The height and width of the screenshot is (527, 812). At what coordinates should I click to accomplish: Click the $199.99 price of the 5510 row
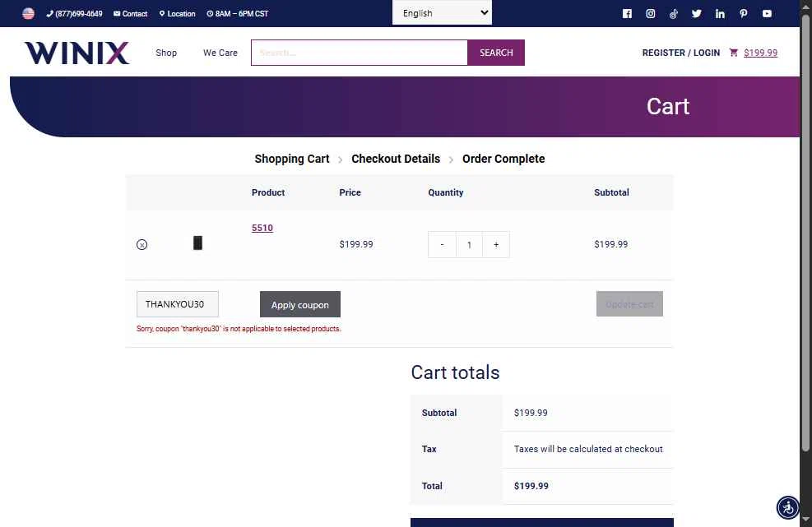point(356,244)
